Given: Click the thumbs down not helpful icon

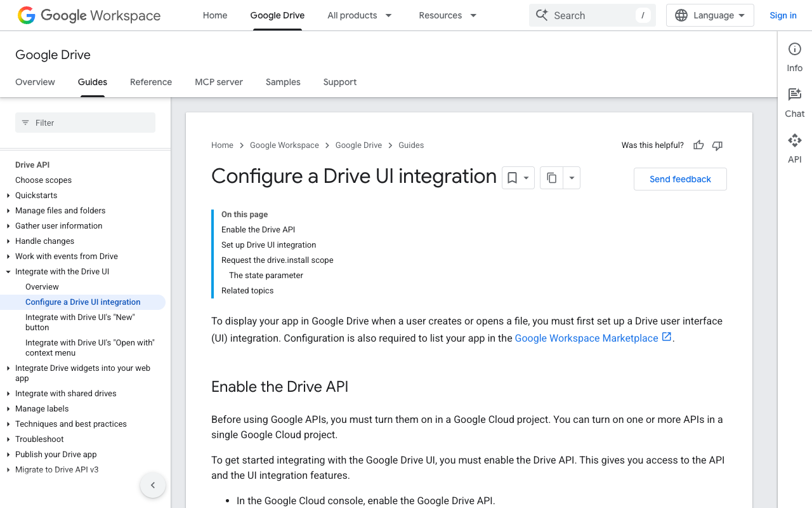Looking at the screenshot, I should [x=717, y=145].
